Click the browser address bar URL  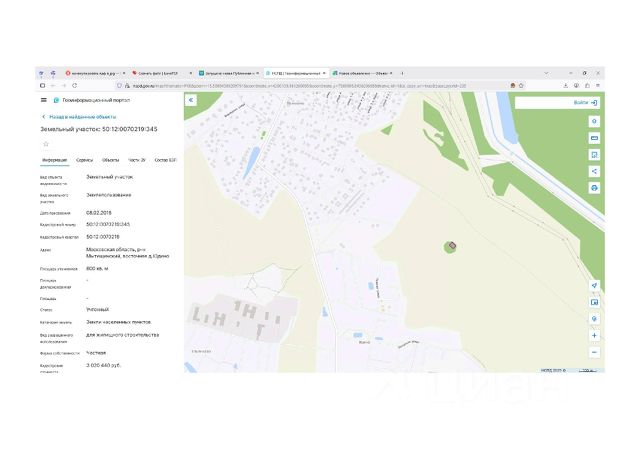click(299, 86)
